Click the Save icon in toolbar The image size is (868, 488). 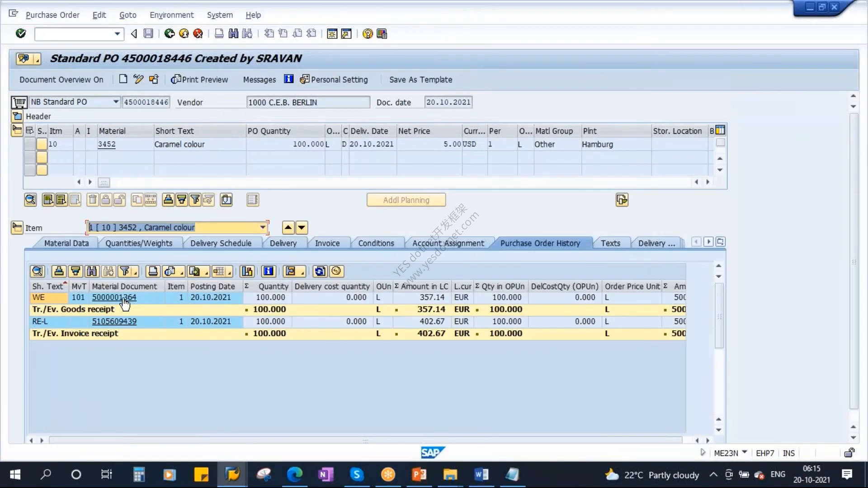click(148, 33)
